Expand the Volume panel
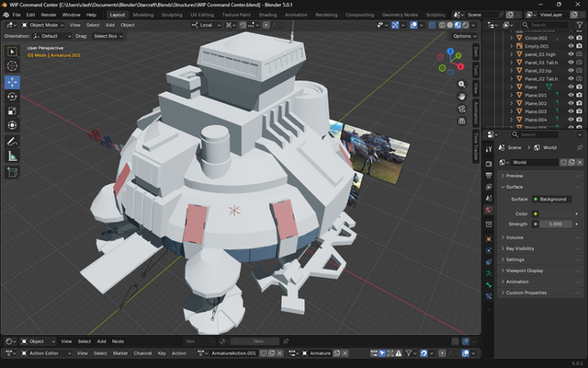 (x=514, y=237)
